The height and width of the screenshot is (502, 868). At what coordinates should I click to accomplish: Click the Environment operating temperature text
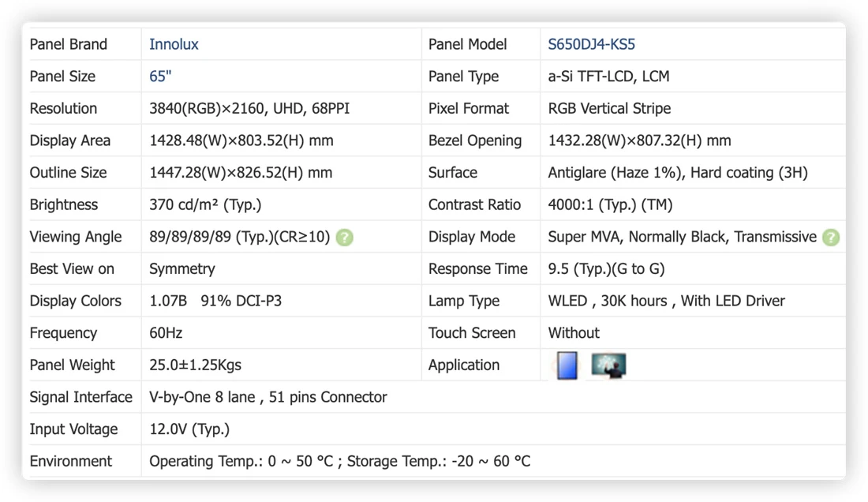[241, 462]
